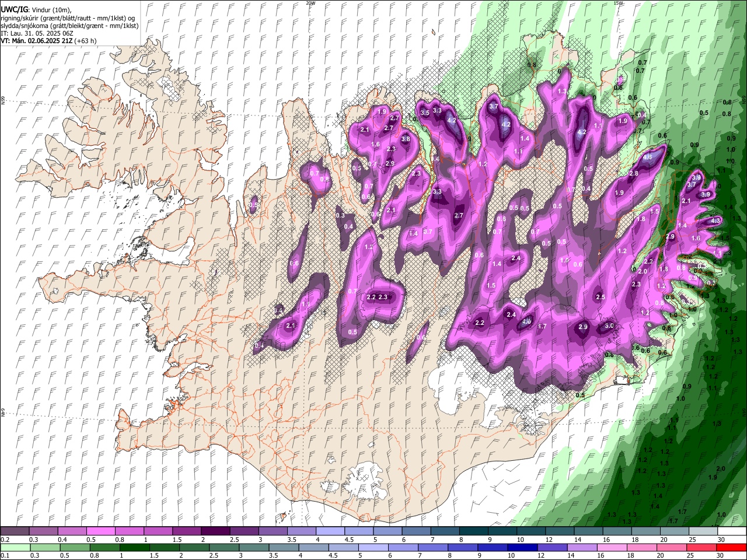Click the purple-pink 0.3 swatch in upper legend row
The width and height of the screenshot is (747, 560).
coord(43,531)
